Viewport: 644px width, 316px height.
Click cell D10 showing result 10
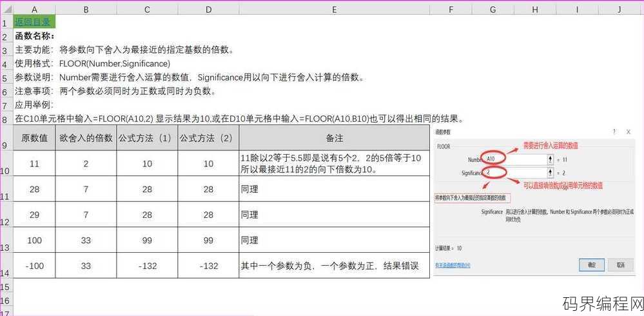208,164
